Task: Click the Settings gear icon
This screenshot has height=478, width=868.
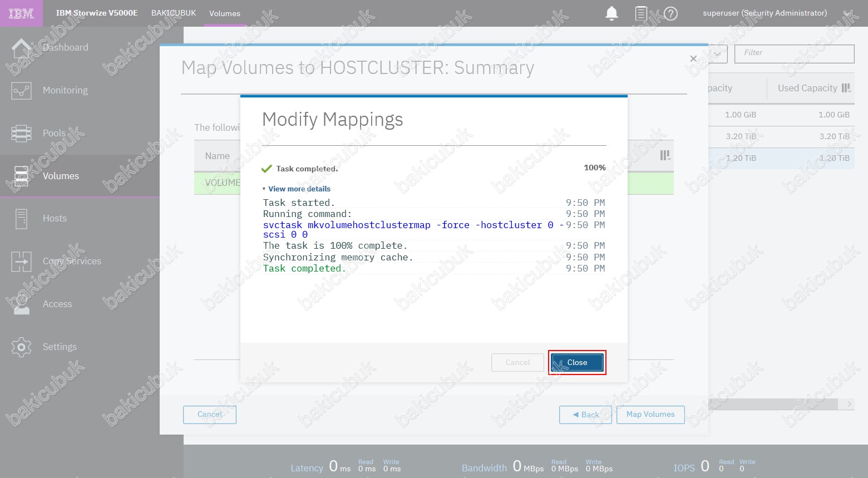Action: pyautogui.click(x=21, y=347)
